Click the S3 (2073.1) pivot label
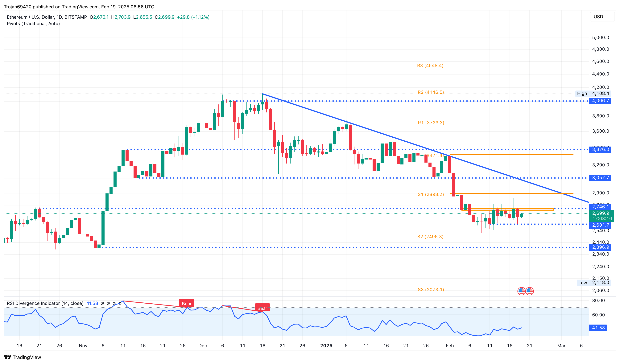Viewport: 620px width, 364px height. pyautogui.click(x=431, y=289)
